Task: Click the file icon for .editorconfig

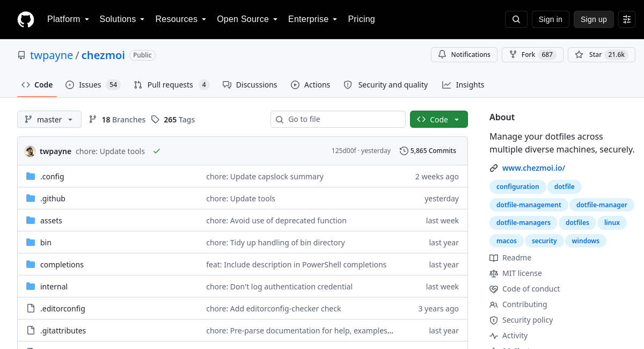Action: (x=31, y=309)
